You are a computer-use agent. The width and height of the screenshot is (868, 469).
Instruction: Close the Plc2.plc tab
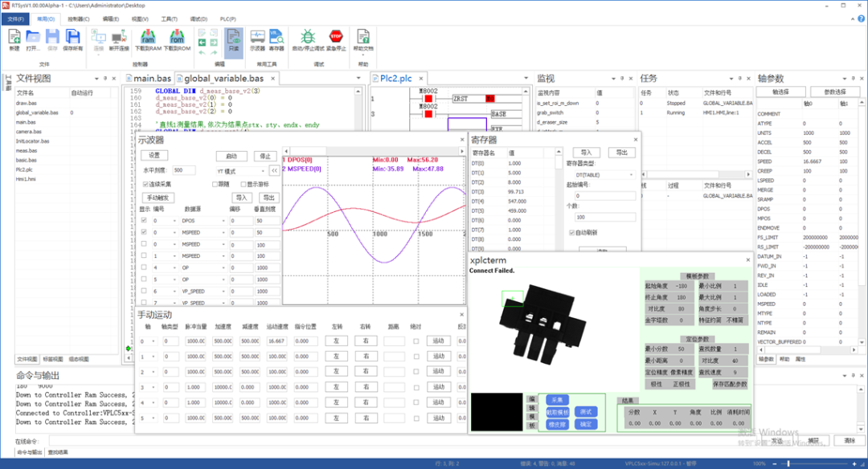420,79
